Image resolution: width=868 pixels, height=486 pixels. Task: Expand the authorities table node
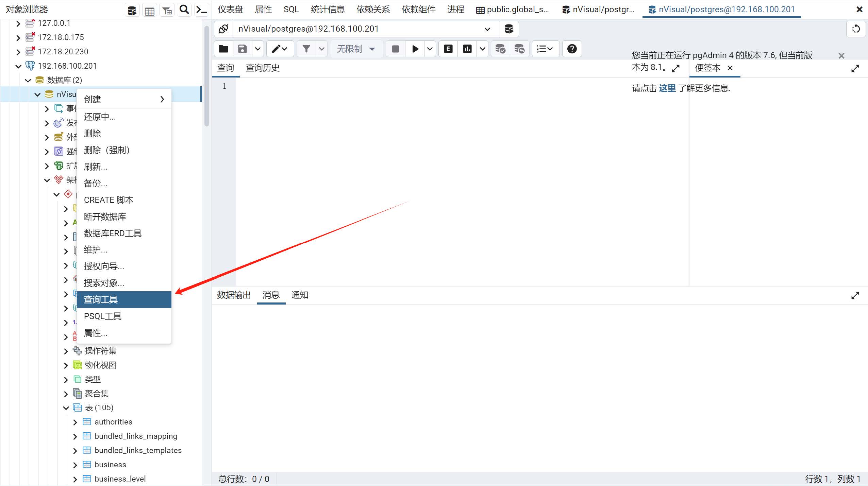click(76, 422)
